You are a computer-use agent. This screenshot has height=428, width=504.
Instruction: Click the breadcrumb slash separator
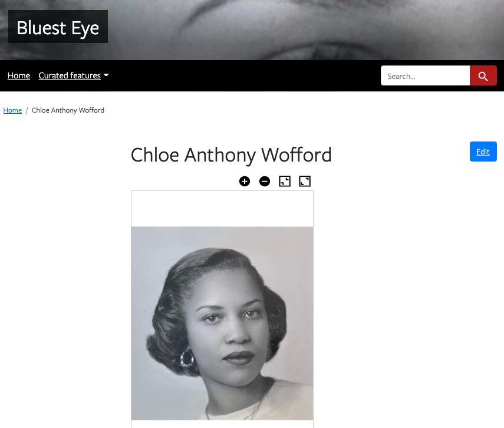[x=27, y=110]
